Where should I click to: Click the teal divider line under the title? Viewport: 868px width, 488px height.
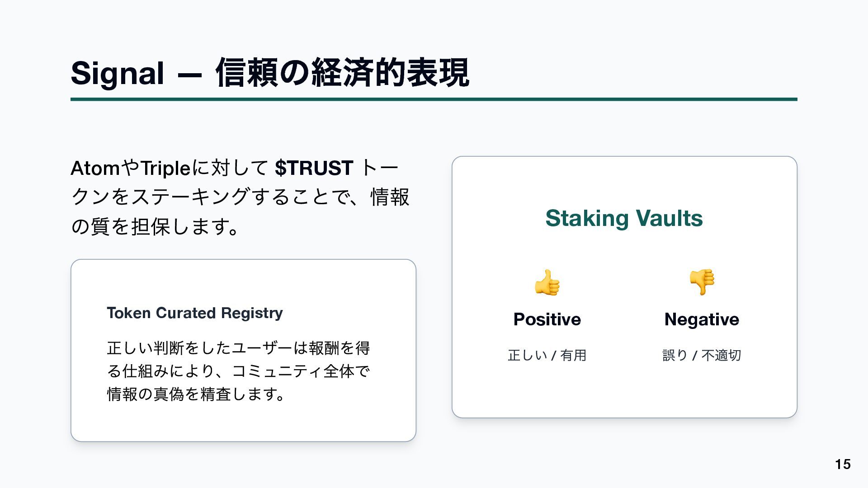click(x=434, y=99)
